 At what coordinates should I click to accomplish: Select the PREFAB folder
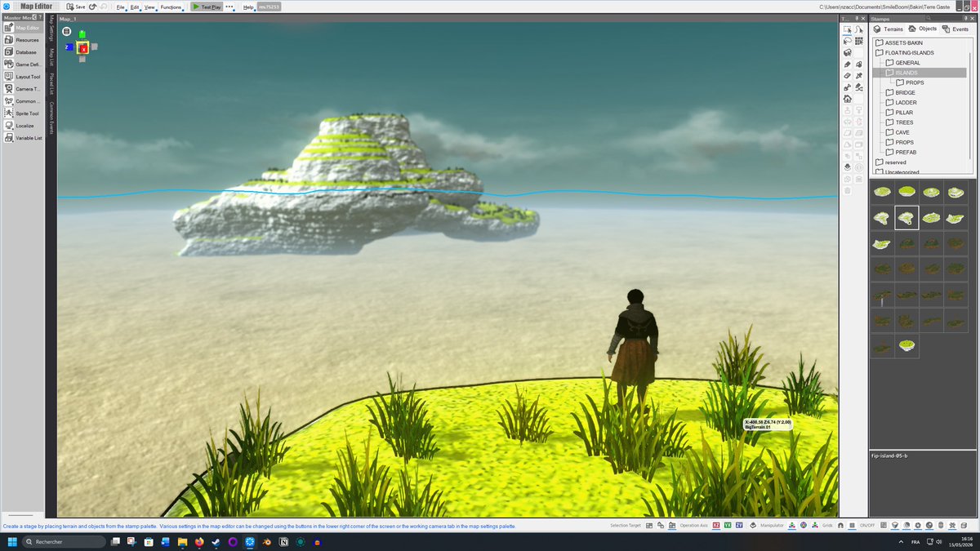click(900, 152)
